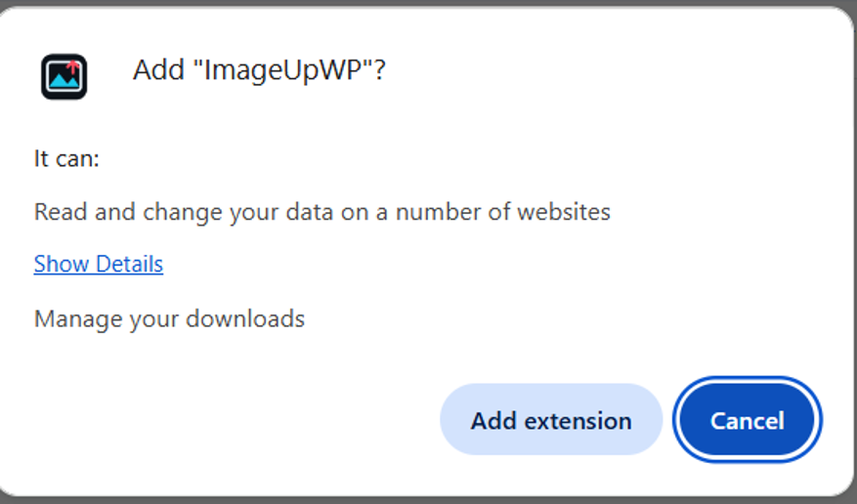Image resolution: width=857 pixels, height=504 pixels.
Task: Select the picture-upload logo beside the title
Action: [64, 76]
